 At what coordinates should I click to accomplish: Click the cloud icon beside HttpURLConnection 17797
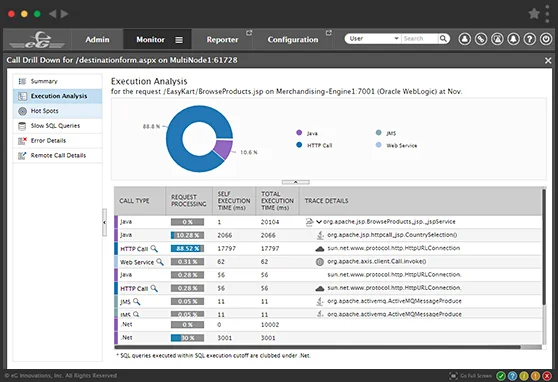(320, 249)
